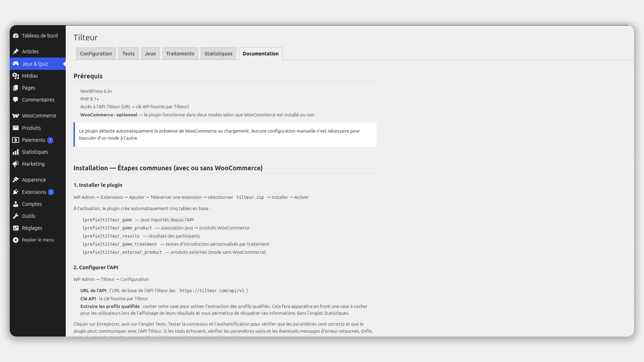Open Médias library from sidebar
The image size is (644, 362).
(x=30, y=76)
